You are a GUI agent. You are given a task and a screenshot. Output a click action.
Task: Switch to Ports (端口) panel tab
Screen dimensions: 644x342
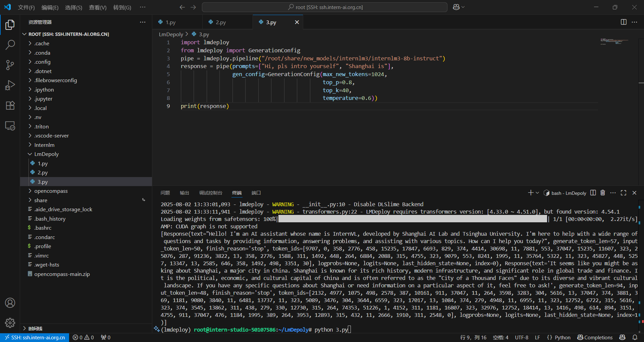(256, 193)
